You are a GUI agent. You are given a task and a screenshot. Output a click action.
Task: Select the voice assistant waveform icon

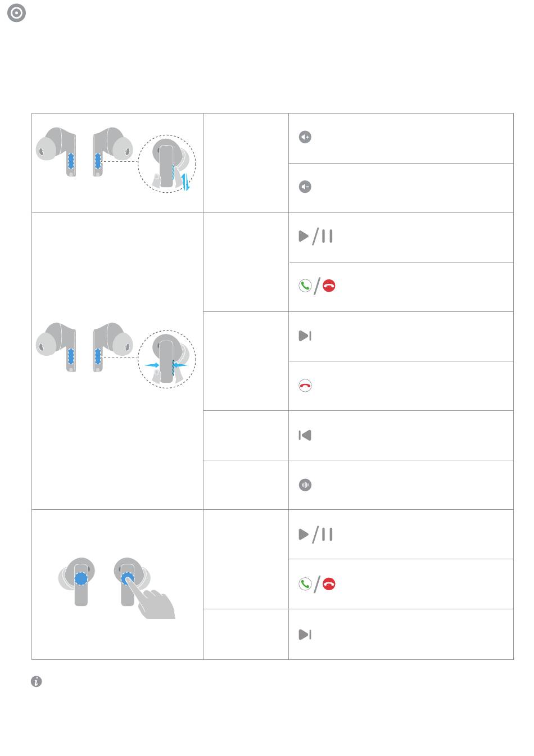pos(305,485)
